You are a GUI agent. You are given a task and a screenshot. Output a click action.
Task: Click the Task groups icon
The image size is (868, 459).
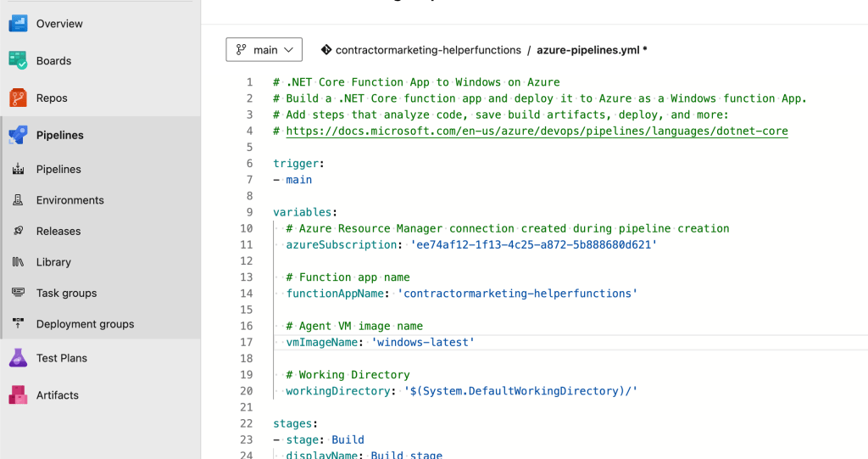[19, 293]
